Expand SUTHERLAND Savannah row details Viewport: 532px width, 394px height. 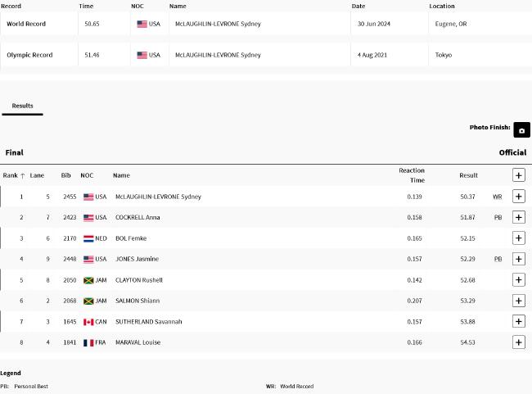click(x=518, y=321)
